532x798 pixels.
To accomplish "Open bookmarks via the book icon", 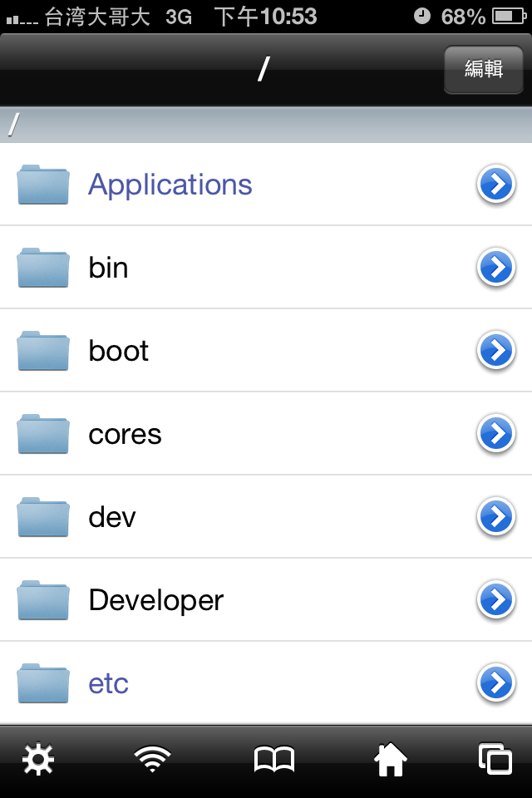I will [x=273, y=760].
